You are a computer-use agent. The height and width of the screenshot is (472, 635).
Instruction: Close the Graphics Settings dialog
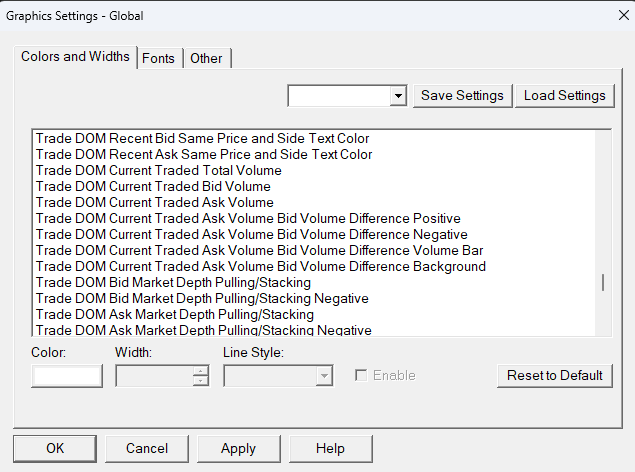pos(610,16)
